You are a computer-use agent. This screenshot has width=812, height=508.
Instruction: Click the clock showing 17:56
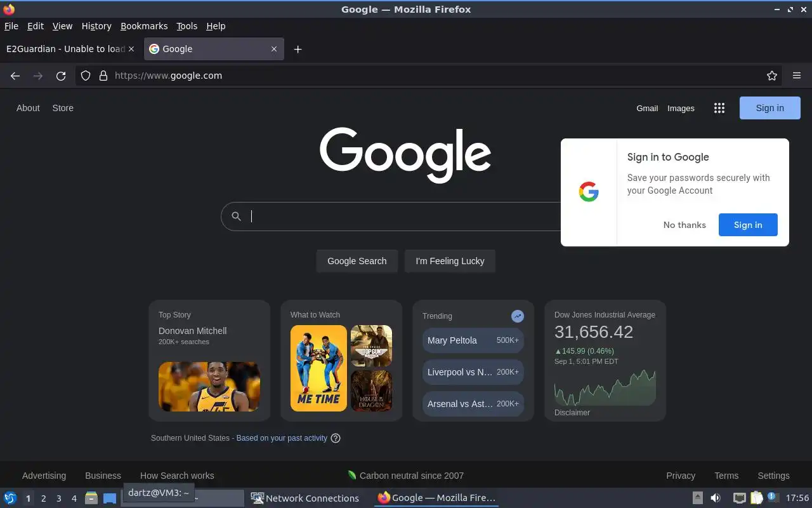(x=797, y=498)
